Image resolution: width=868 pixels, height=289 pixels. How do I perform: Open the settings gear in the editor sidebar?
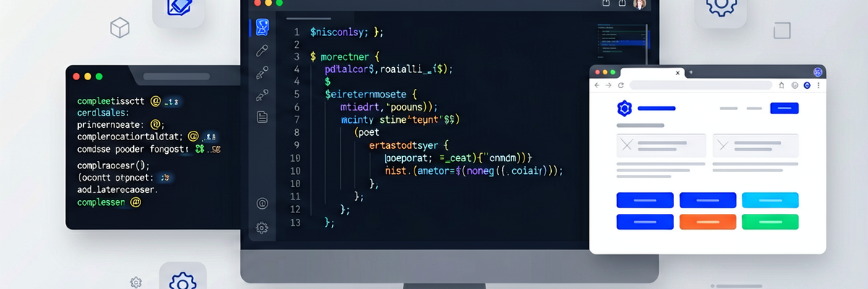(x=262, y=228)
